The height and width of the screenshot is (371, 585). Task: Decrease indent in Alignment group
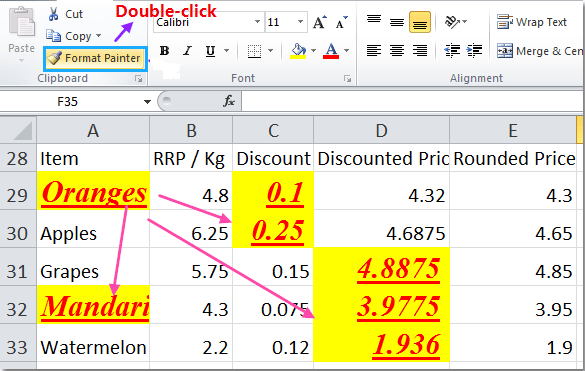coord(452,50)
